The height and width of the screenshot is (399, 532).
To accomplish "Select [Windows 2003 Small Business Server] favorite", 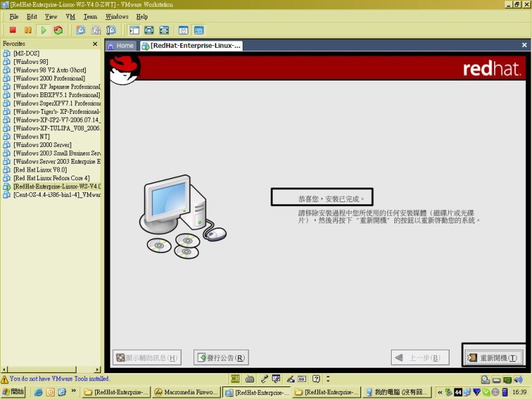I will click(57, 153).
